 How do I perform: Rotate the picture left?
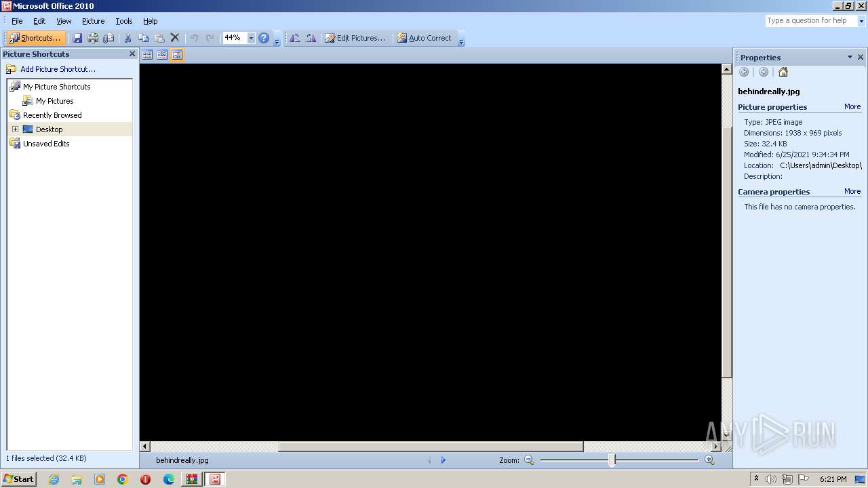click(295, 38)
